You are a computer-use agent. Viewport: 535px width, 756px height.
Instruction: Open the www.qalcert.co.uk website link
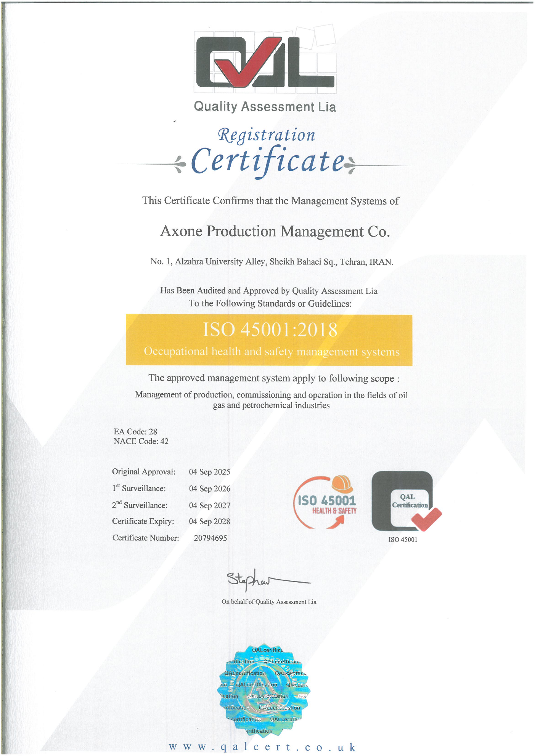click(x=262, y=747)
